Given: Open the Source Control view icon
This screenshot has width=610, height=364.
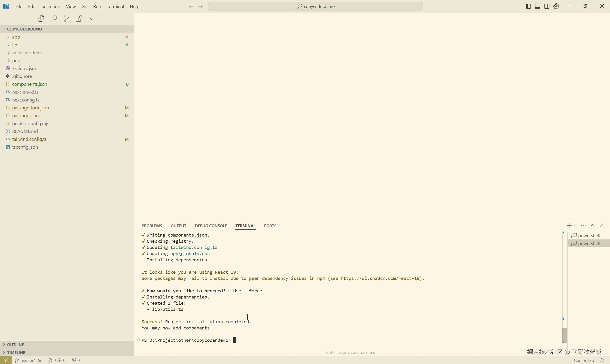Looking at the screenshot, I should pyautogui.click(x=66, y=19).
